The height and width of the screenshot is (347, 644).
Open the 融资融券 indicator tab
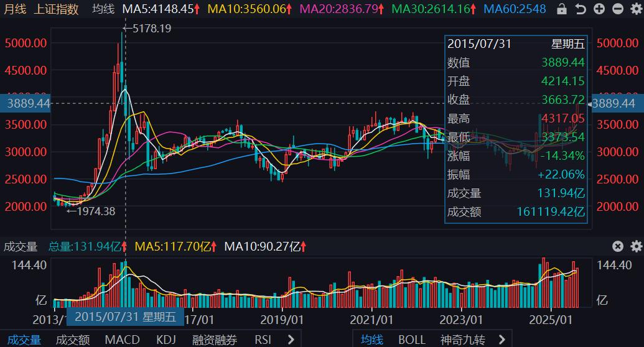[215, 340]
